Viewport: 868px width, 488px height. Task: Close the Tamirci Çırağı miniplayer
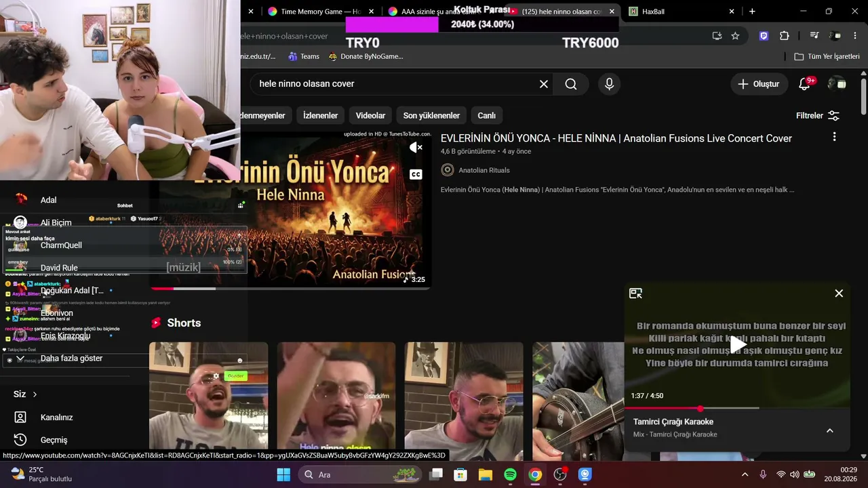pos(839,293)
